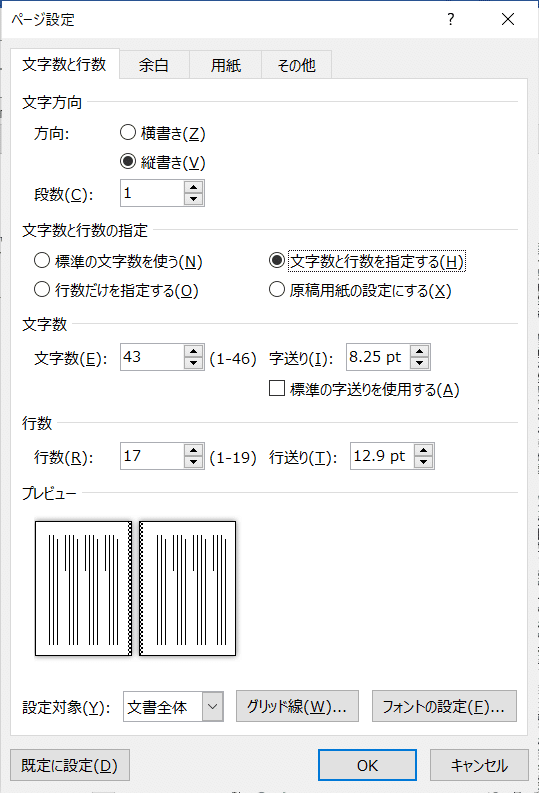
Task: Click the (1-19) range text
Action: tap(233, 458)
